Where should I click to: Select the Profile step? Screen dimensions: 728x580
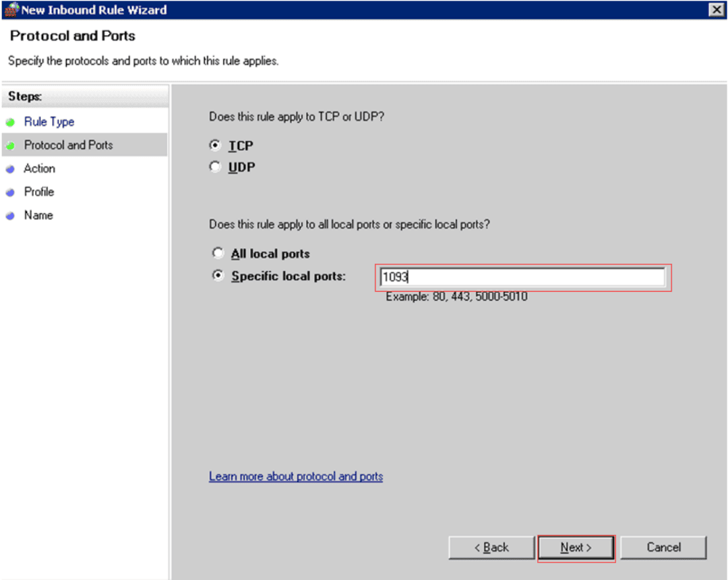(x=38, y=192)
